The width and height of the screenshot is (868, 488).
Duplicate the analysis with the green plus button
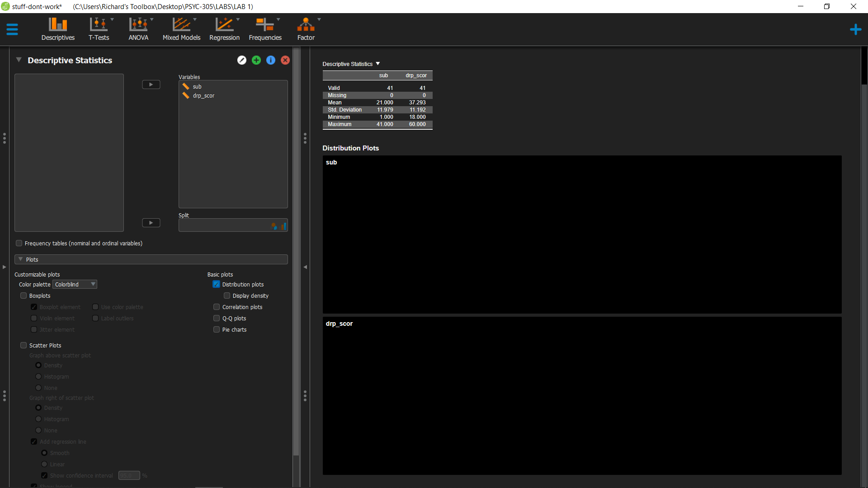tap(256, 60)
